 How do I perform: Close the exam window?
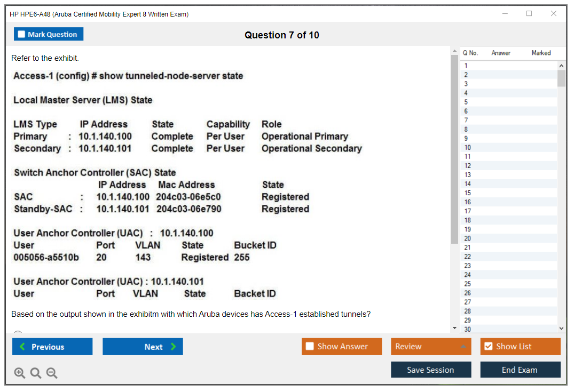(x=554, y=14)
